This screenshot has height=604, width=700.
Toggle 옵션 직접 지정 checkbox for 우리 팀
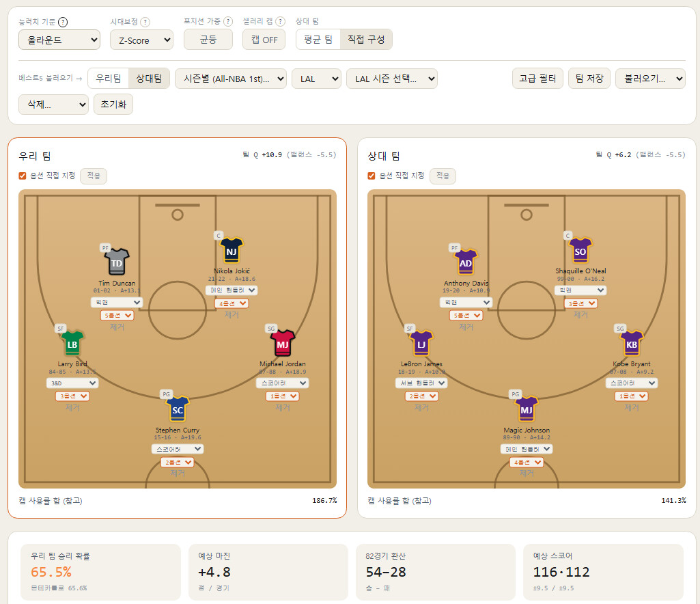(23, 176)
